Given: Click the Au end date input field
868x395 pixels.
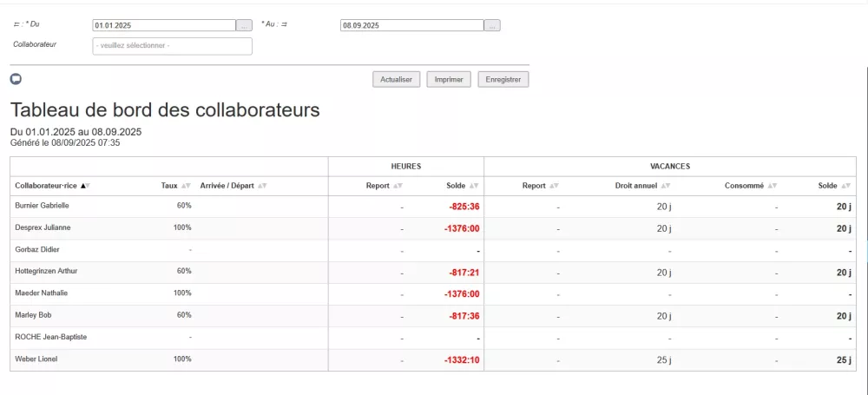Looking at the screenshot, I should 411,25.
